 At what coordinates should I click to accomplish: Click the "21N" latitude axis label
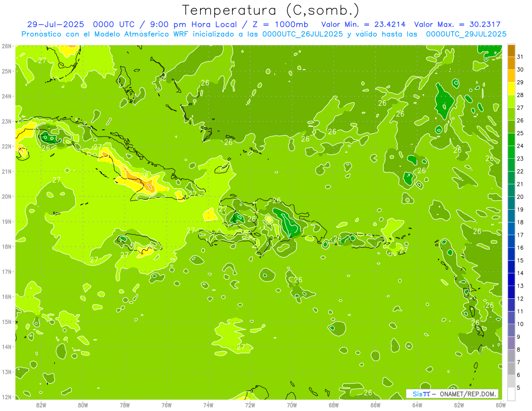(7, 171)
